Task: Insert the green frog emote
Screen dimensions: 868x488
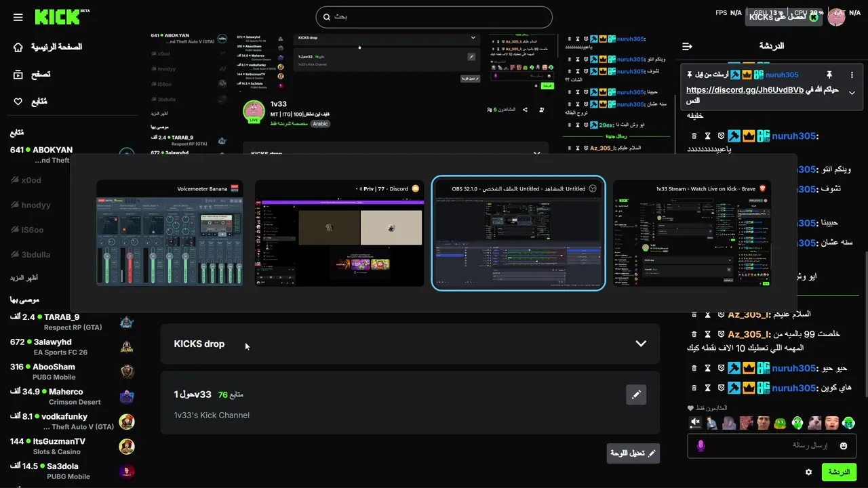Action: pyautogui.click(x=780, y=423)
